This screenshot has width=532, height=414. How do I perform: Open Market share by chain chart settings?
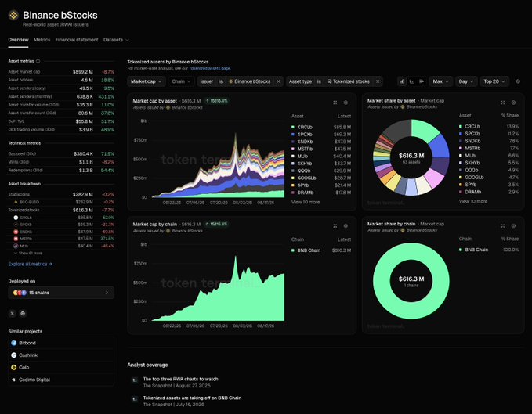513,225
